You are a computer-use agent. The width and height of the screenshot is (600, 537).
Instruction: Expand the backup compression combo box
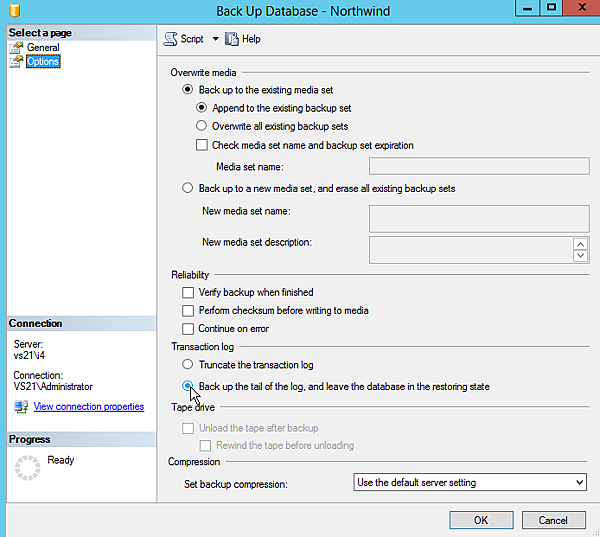tap(578, 483)
